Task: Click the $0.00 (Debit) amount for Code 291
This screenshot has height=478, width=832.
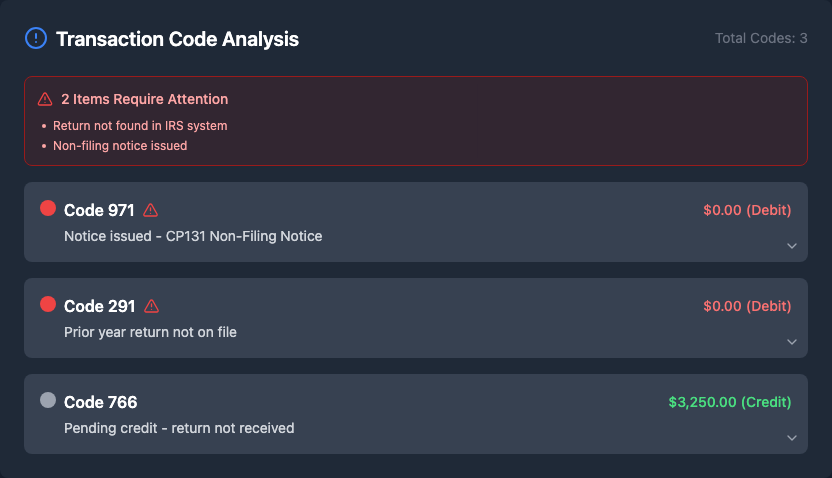Action: tap(747, 306)
